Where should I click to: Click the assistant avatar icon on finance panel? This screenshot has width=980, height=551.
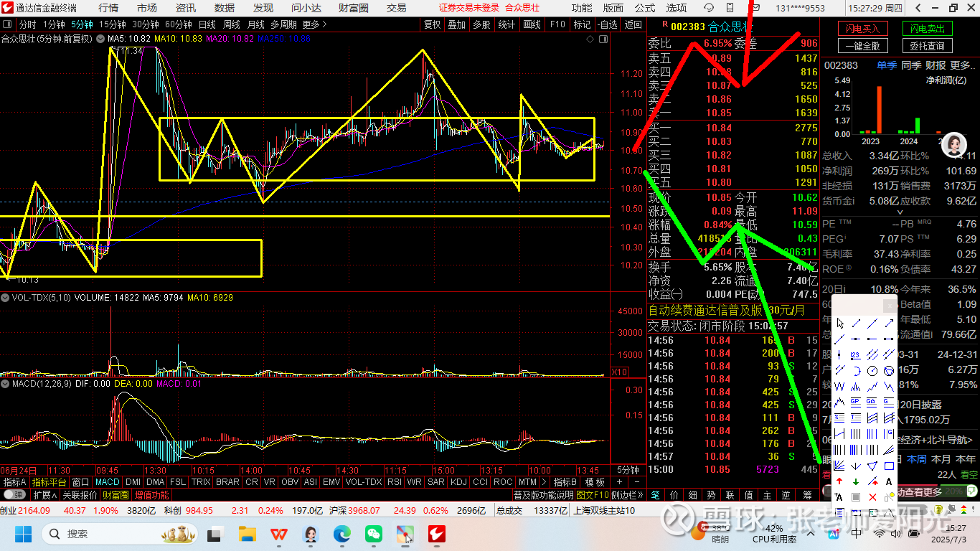[953, 146]
